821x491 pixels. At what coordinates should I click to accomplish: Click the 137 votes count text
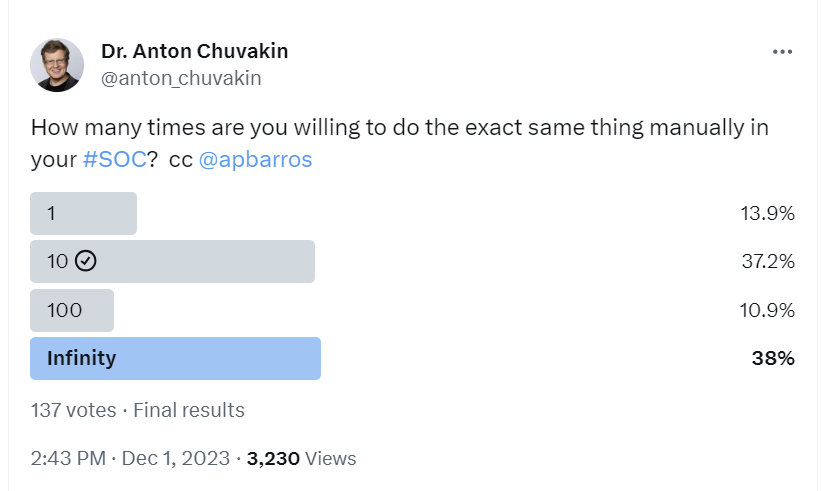point(73,410)
